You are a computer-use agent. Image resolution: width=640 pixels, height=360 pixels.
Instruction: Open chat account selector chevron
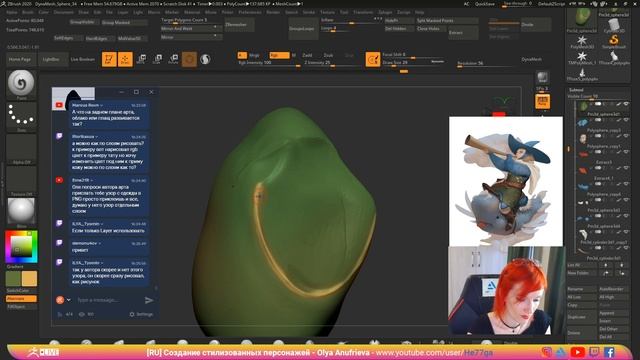[69, 300]
